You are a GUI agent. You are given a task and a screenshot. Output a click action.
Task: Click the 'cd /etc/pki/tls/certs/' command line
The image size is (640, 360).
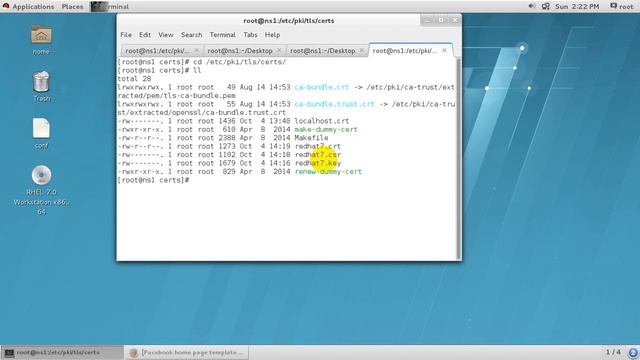coord(202,62)
